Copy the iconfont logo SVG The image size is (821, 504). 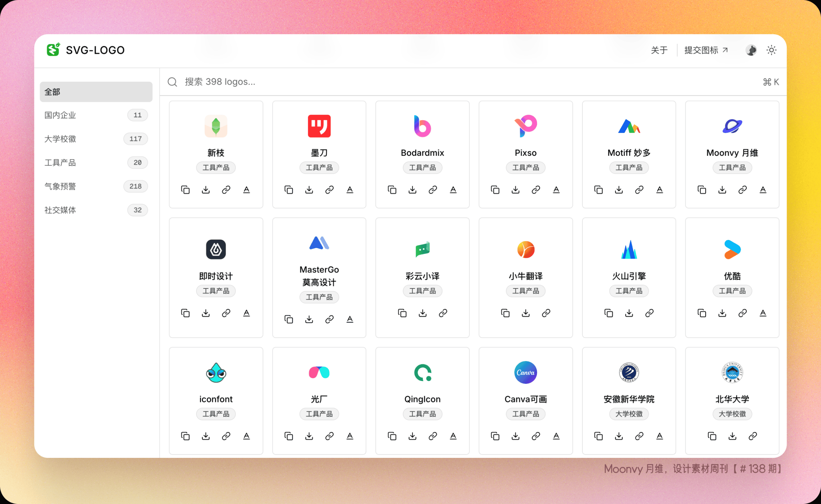tap(185, 436)
